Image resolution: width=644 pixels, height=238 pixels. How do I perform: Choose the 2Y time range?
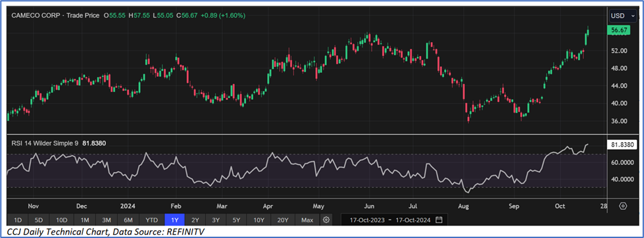[195, 220]
